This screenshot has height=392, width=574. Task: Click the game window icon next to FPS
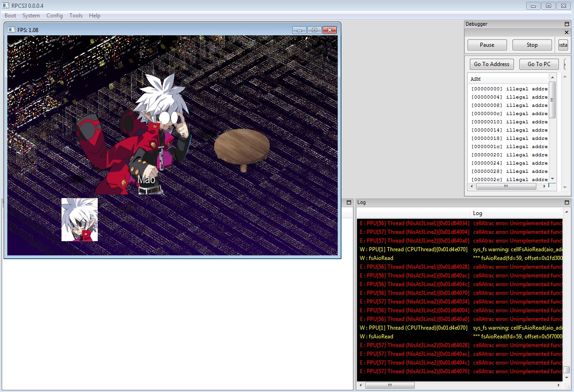11,30
